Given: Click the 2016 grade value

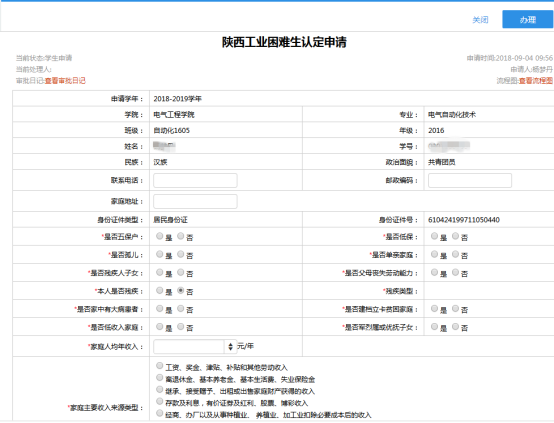Looking at the screenshot, I should click(436, 131).
